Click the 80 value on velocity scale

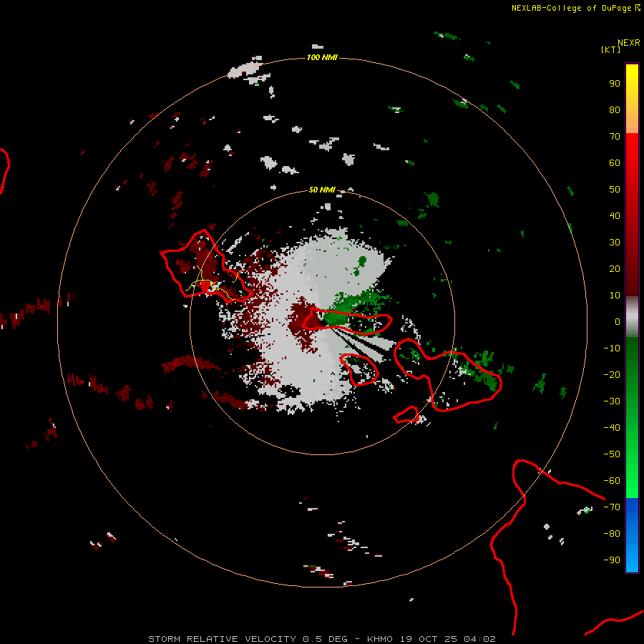click(615, 110)
